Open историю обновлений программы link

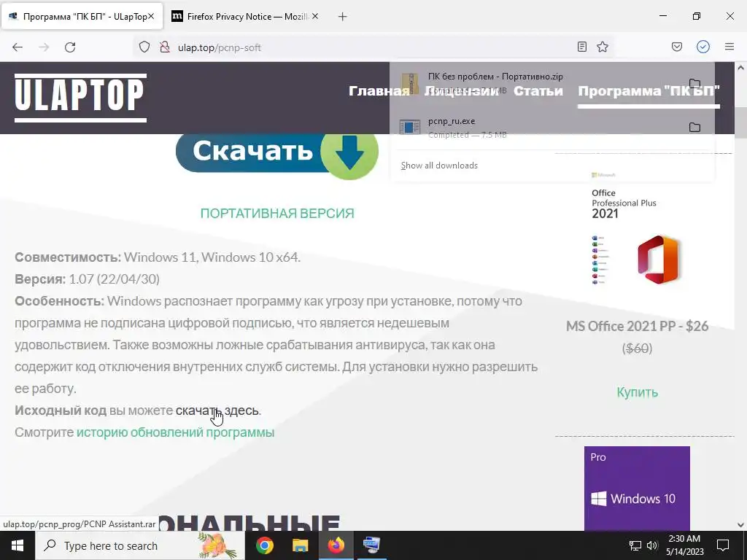pyautogui.click(x=175, y=432)
